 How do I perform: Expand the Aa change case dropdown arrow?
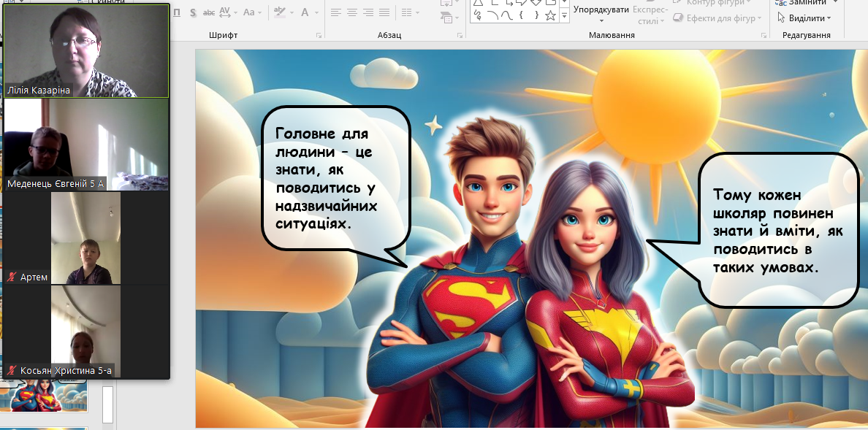click(x=259, y=12)
